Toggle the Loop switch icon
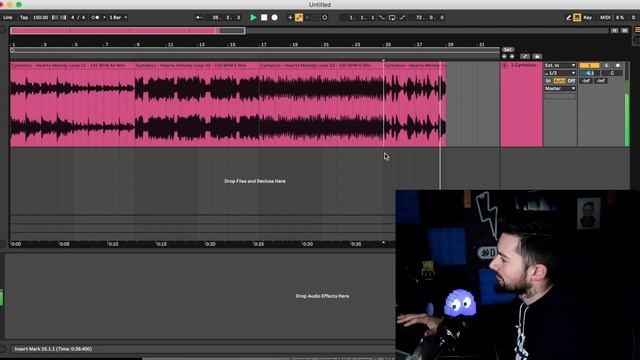This screenshot has height=360, width=640. (392, 18)
